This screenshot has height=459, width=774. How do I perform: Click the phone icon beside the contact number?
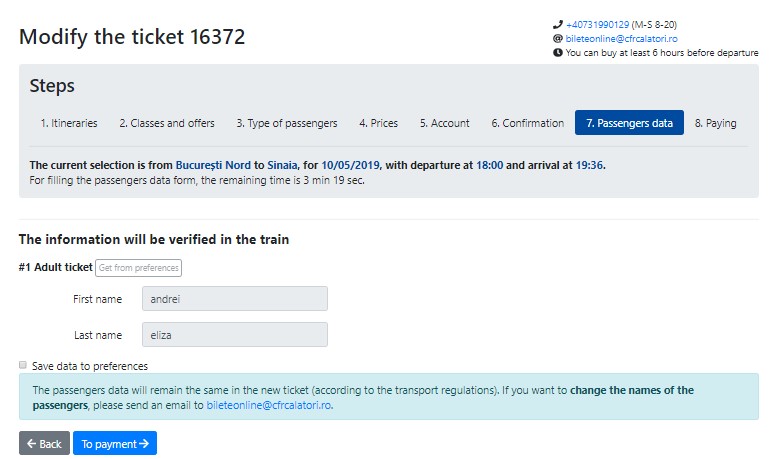pyautogui.click(x=557, y=24)
